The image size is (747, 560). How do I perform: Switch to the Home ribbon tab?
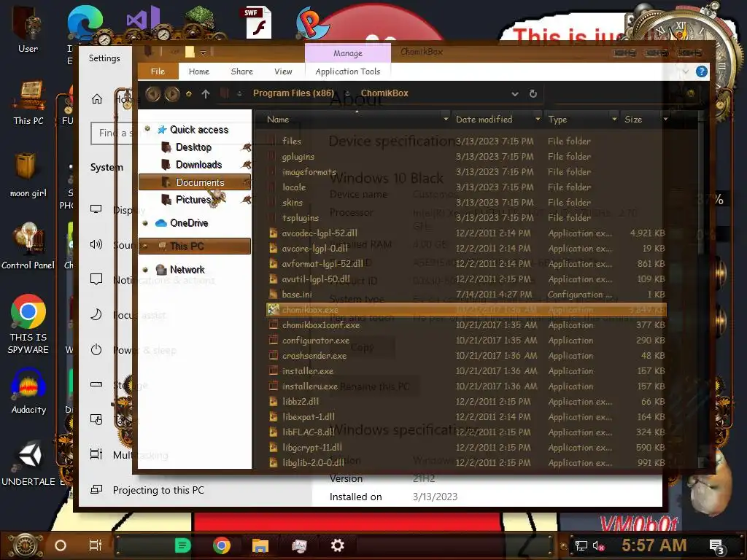tap(198, 71)
